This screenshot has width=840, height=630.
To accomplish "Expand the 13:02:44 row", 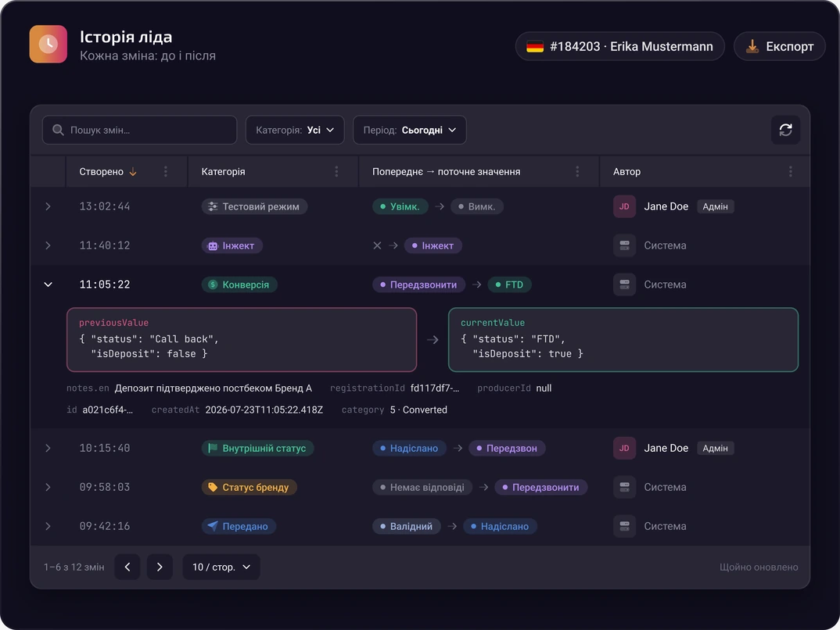I will click(x=48, y=206).
